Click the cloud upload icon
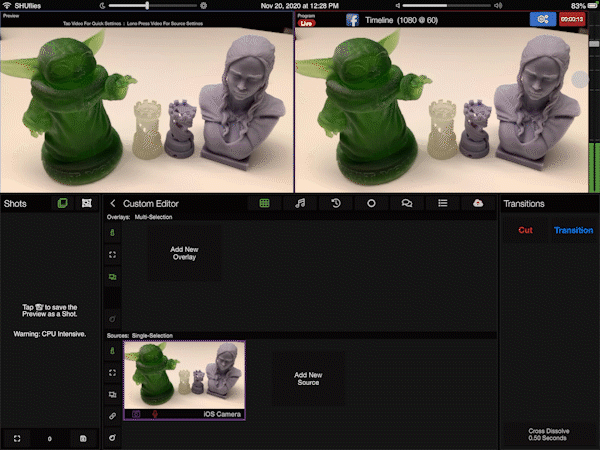Viewport: 600px width, 450px height. click(x=478, y=203)
